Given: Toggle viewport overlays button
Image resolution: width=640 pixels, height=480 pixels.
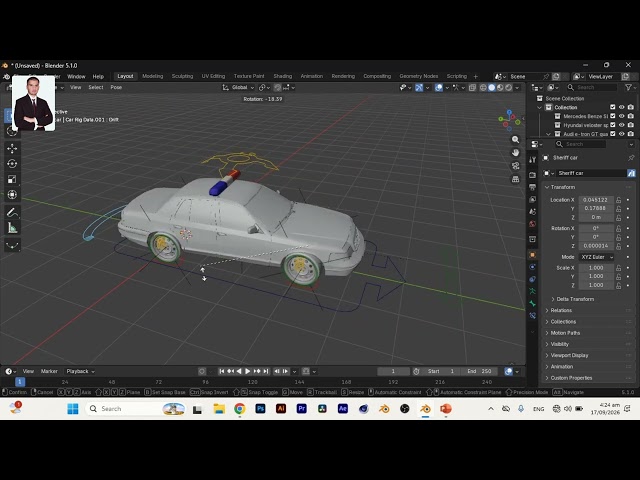Looking at the screenshot, I should coord(439,87).
